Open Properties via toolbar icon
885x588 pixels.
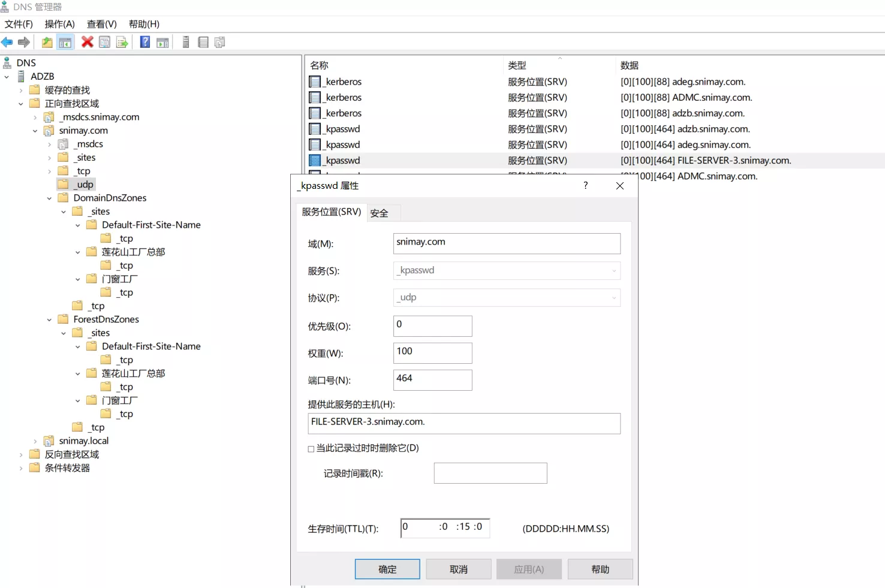tap(104, 42)
